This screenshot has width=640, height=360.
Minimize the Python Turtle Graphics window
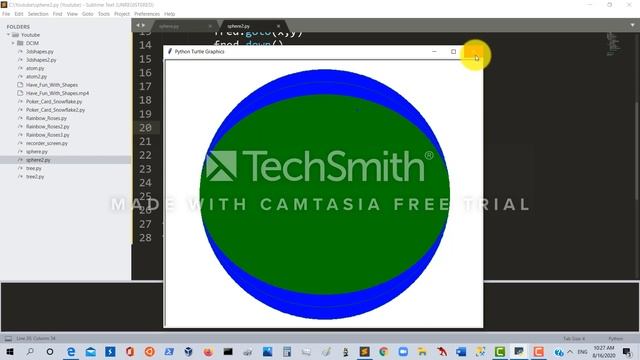coord(434,51)
